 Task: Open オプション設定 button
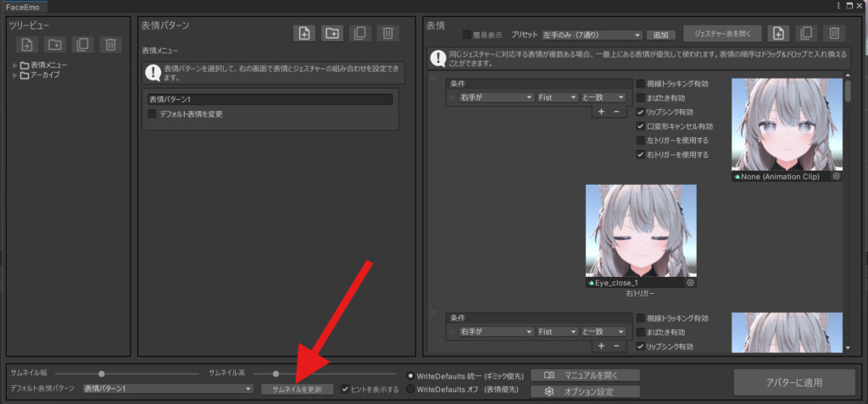pyautogui.click(x=585, y=391)
